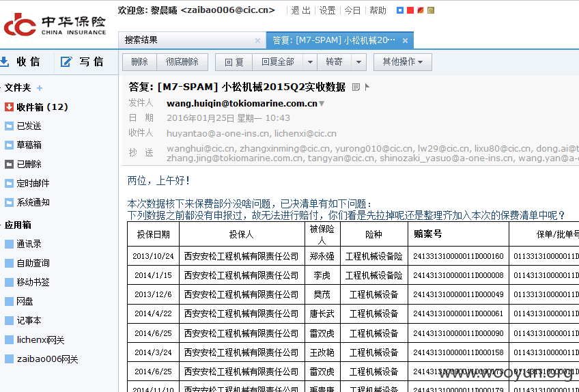
Task: Open the 草稿箱 folder
Action: tap(29, 145)
